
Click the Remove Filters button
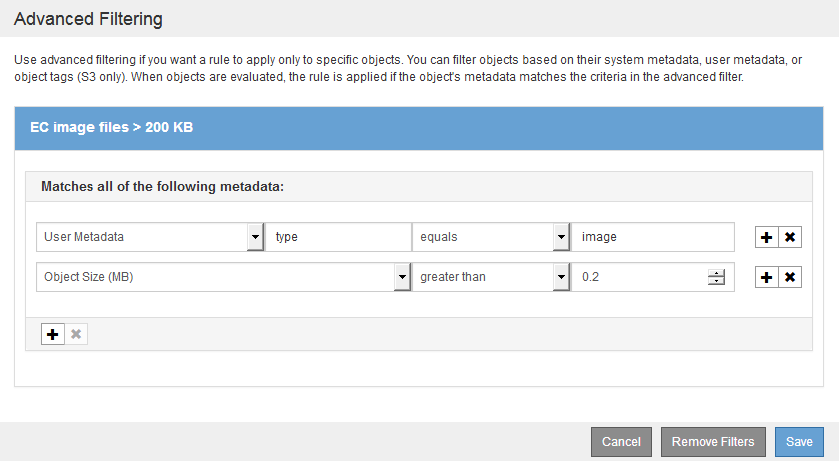pos(713,442)
